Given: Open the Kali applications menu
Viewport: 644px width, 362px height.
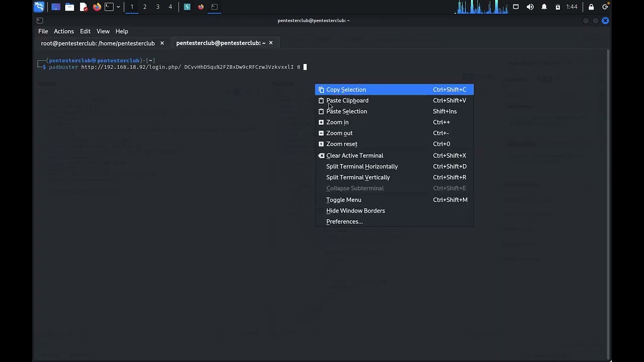Looking at the screenshot, I should 39,7.
